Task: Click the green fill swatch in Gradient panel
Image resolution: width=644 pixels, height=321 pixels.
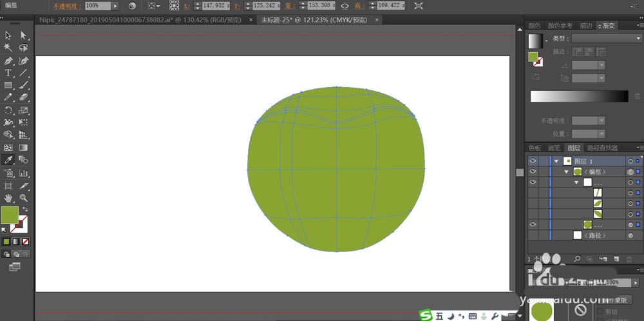Action: (x=533, y=56)
